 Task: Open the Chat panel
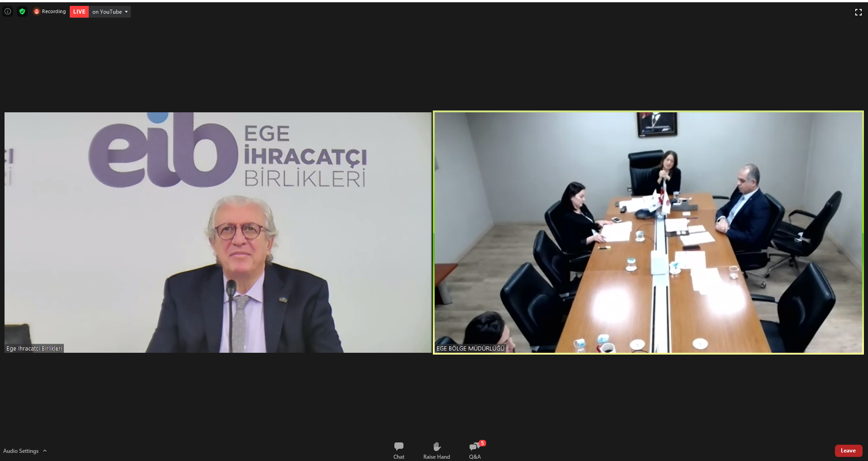click(x=398, y=450)
